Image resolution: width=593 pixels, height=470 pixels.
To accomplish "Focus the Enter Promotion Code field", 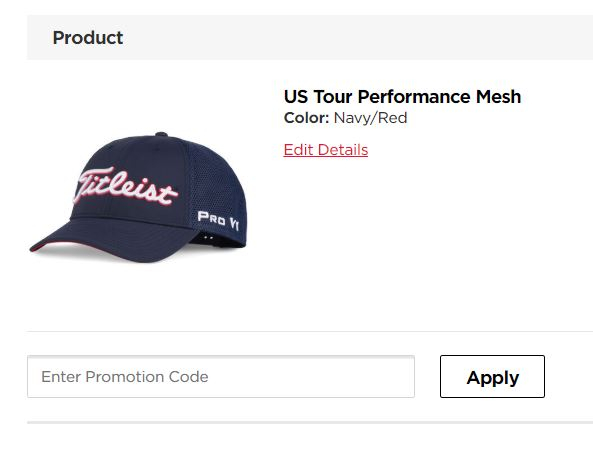I will [x=221, y=376].
